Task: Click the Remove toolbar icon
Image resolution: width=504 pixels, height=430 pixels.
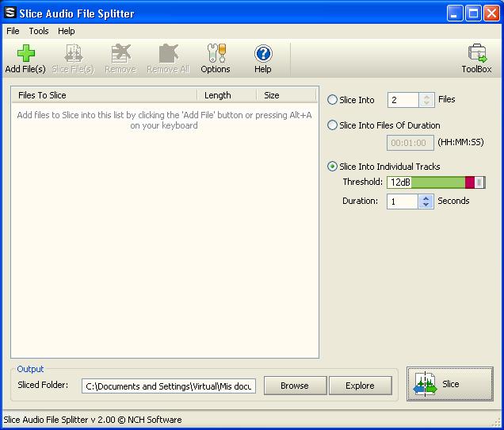Action: (120, 53)
